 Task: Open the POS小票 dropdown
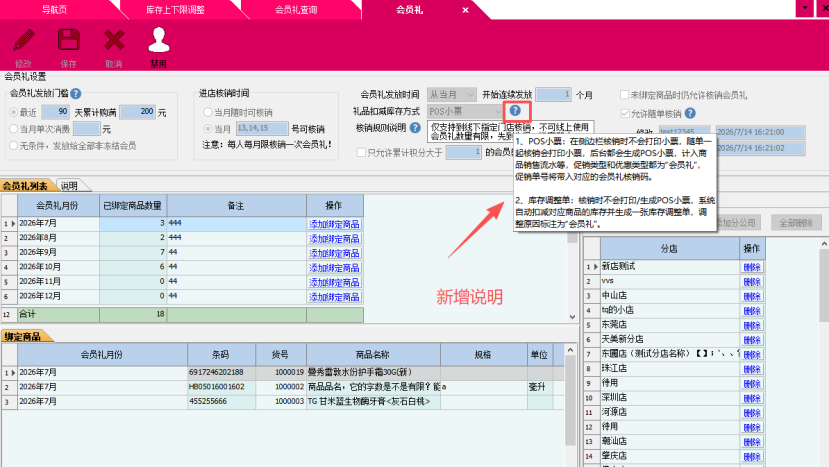click(x=465, y=111)
